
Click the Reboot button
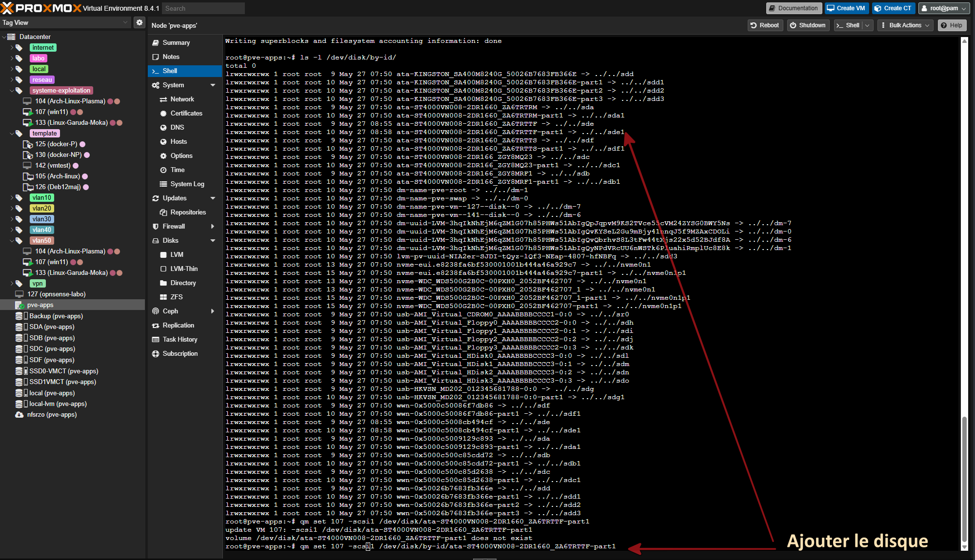tap(765, 25)
